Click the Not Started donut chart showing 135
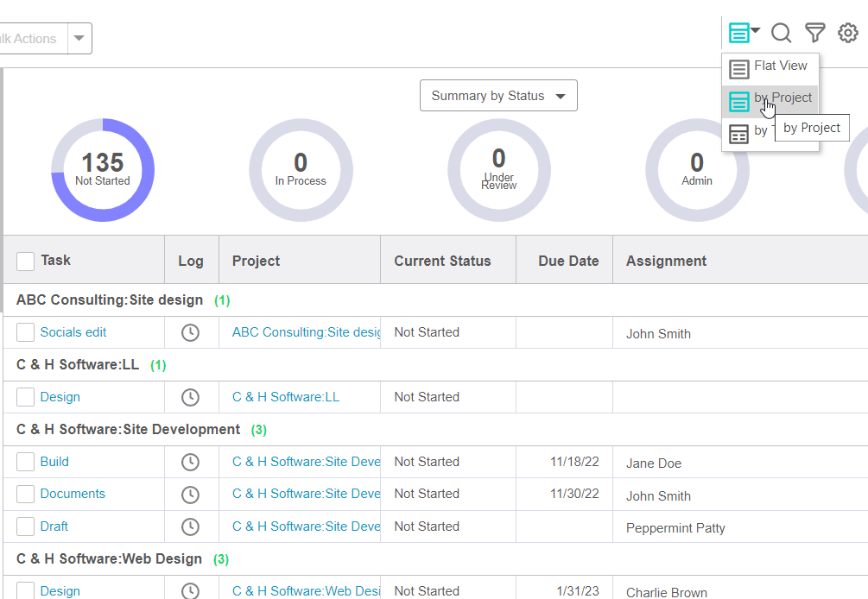Screen dimensions: 868x599 click(103, 170)
